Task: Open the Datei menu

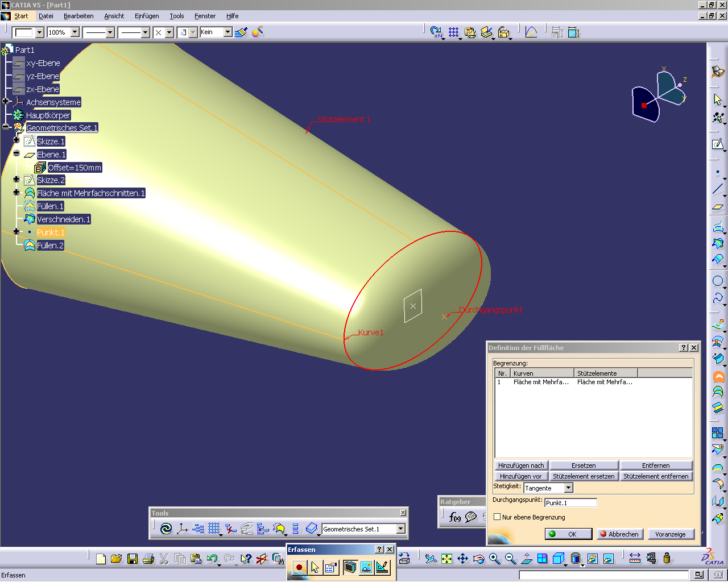Action: coord(46,16)
